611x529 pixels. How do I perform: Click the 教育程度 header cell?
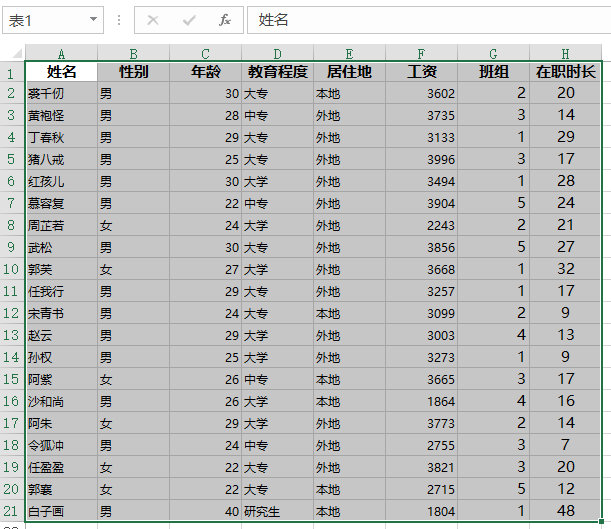[277, 72]
